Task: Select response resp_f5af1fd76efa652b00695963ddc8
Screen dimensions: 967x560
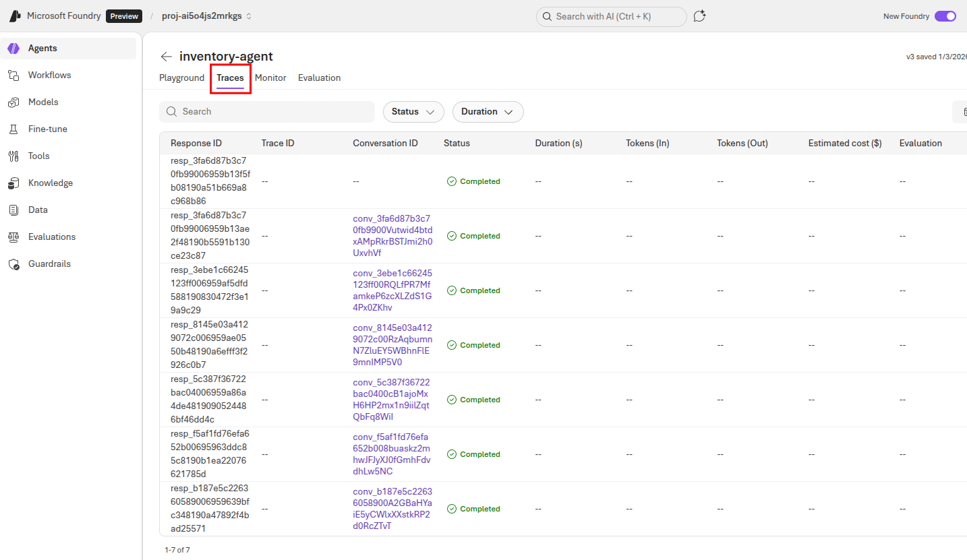Action: (210, 454)
